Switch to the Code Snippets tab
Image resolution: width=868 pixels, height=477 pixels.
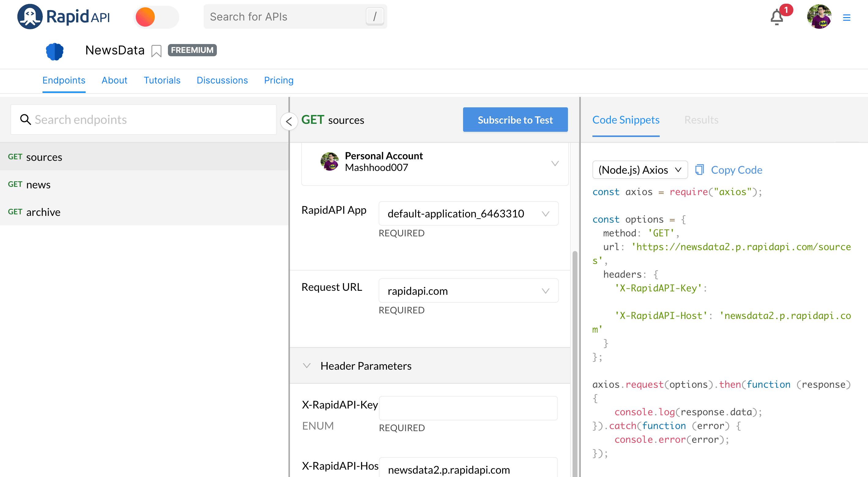625,120
